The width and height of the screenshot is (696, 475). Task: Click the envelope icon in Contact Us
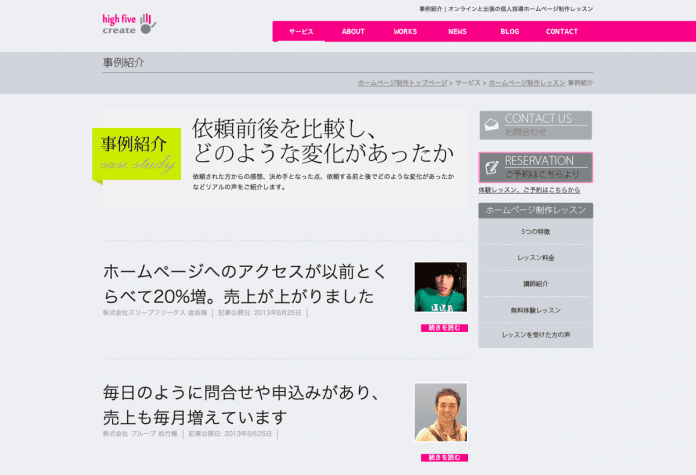click(x=491, y=125)
